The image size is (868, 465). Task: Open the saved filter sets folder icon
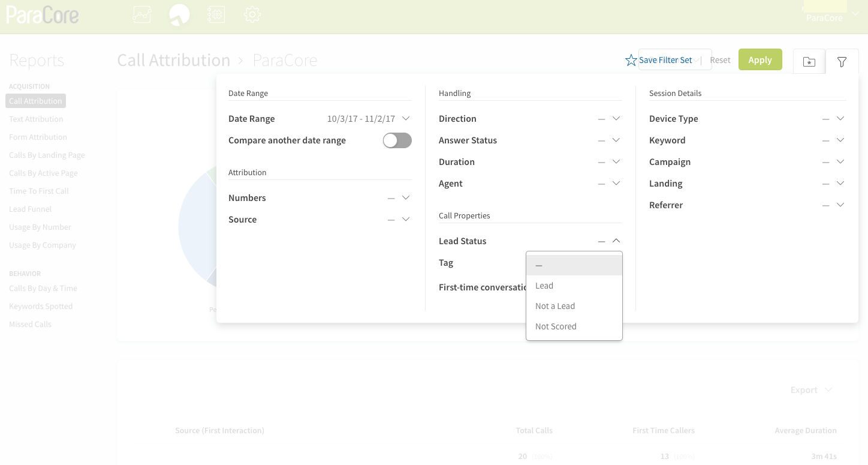(809, 61)
